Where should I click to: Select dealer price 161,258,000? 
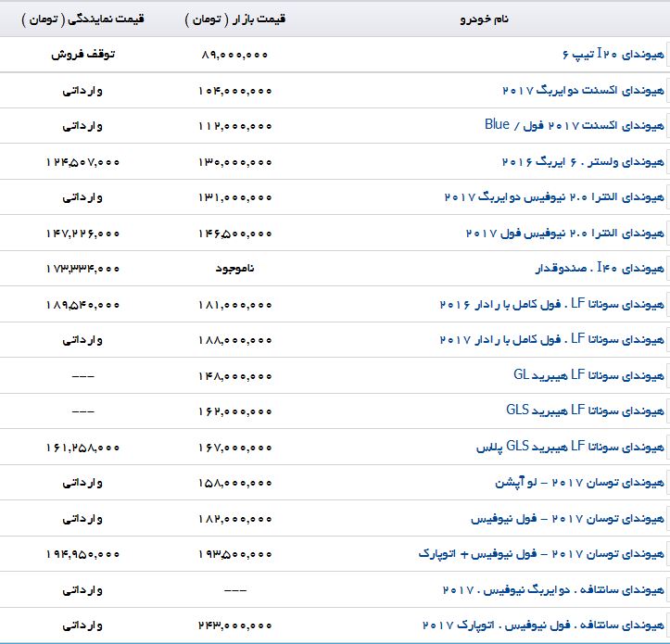[82, 448]
